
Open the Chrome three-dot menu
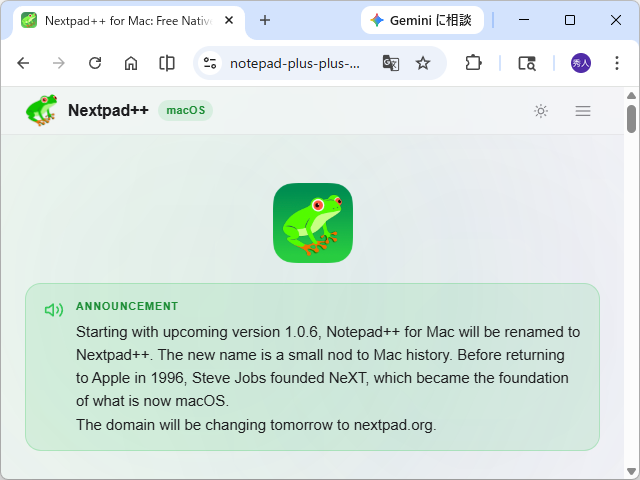pos(617,63)
